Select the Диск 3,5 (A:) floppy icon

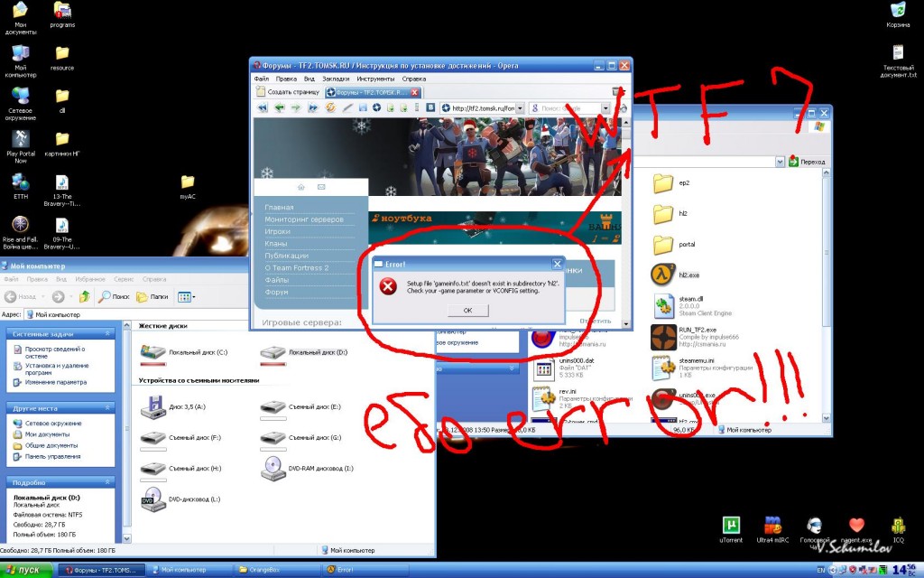tap(152, 407)
